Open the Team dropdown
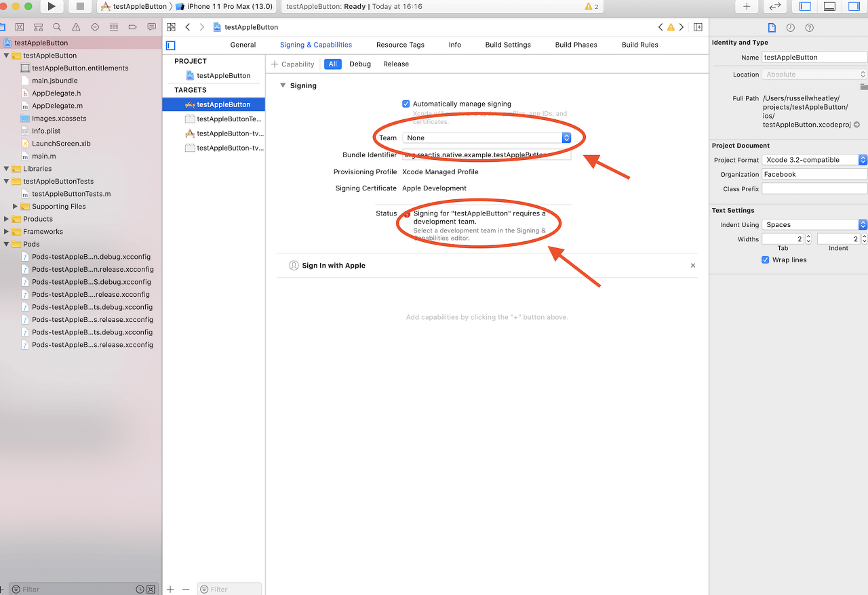 486,138
